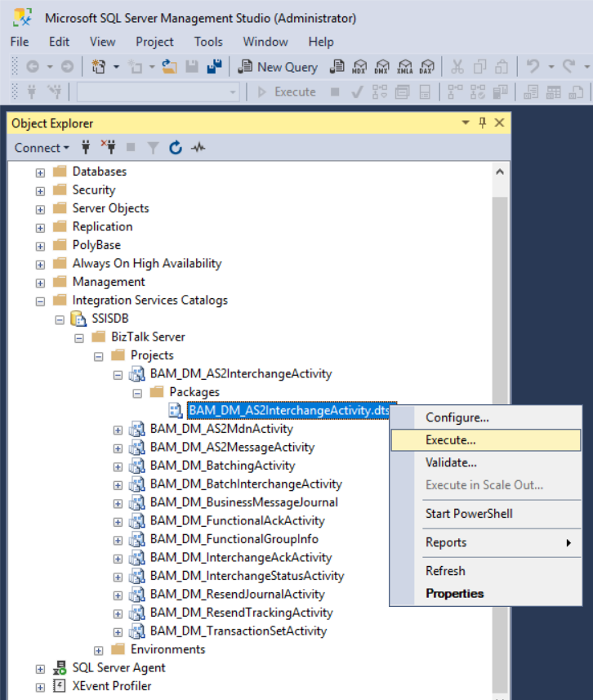Screen dimensions: 593x700
Task: Open an MDX query via toolbar icon
Action: coord(359,67)
